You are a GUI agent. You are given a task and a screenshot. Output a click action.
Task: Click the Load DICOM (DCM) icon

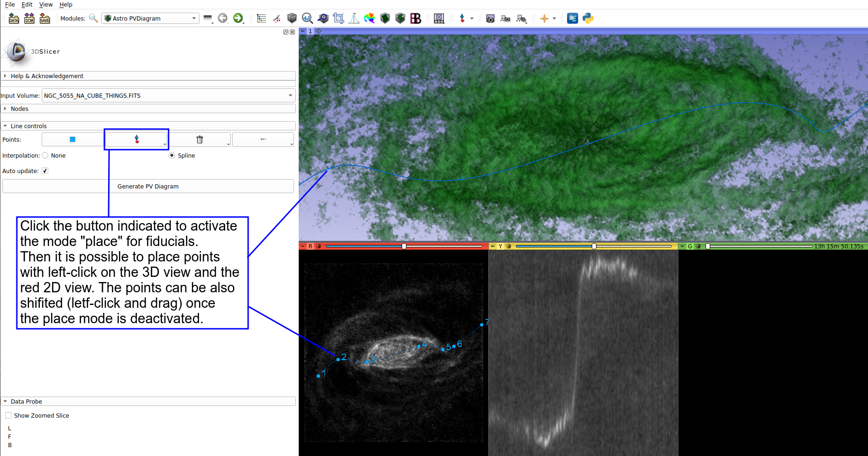[29, 18]
